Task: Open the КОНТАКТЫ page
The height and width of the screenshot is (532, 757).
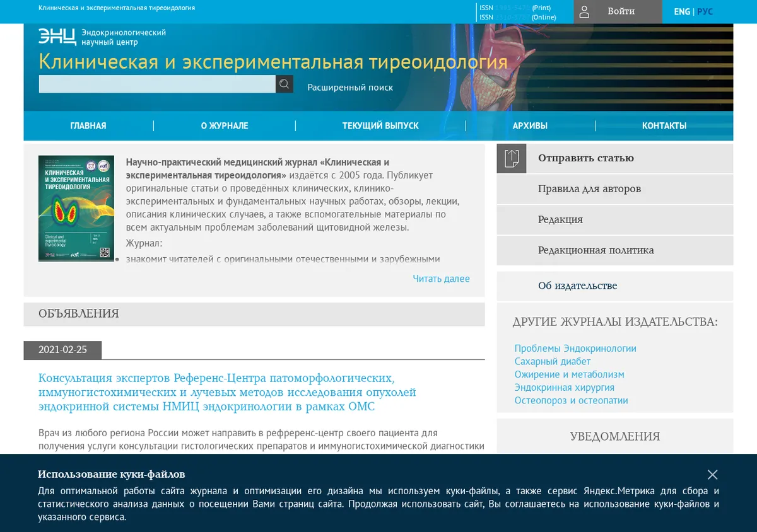Action: pos(664,126)
